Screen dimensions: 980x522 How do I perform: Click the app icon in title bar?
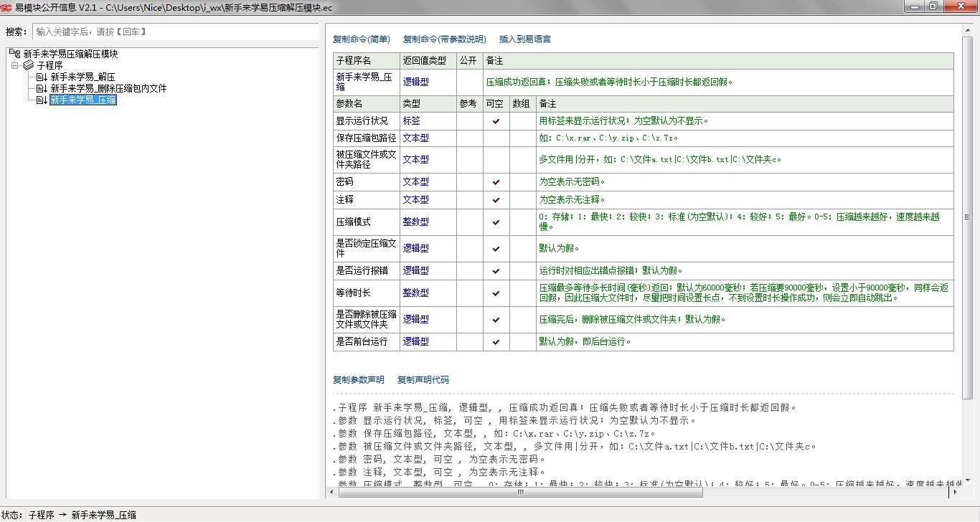click(6, 7)
